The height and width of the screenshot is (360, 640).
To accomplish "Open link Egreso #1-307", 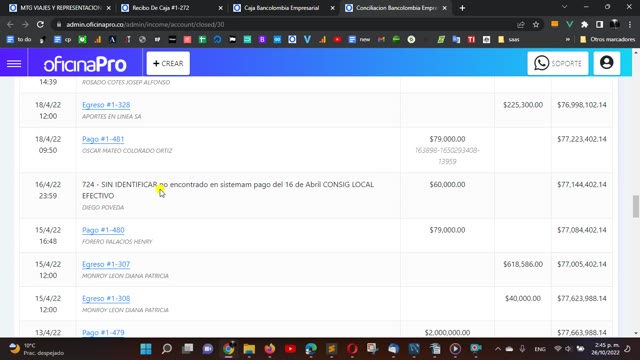I will [x=106, y=264].
